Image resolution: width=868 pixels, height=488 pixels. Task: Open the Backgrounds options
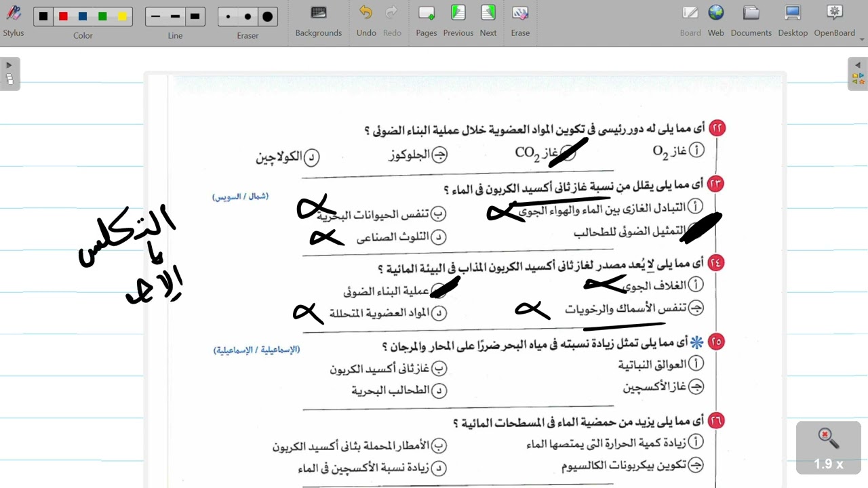[319, 20]
